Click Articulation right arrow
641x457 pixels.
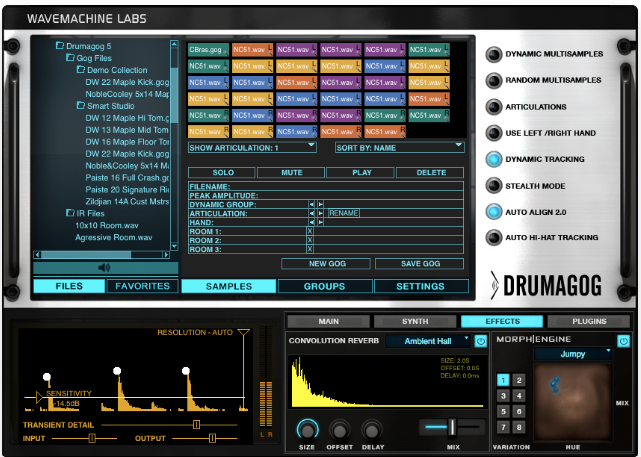click(320, 213)
